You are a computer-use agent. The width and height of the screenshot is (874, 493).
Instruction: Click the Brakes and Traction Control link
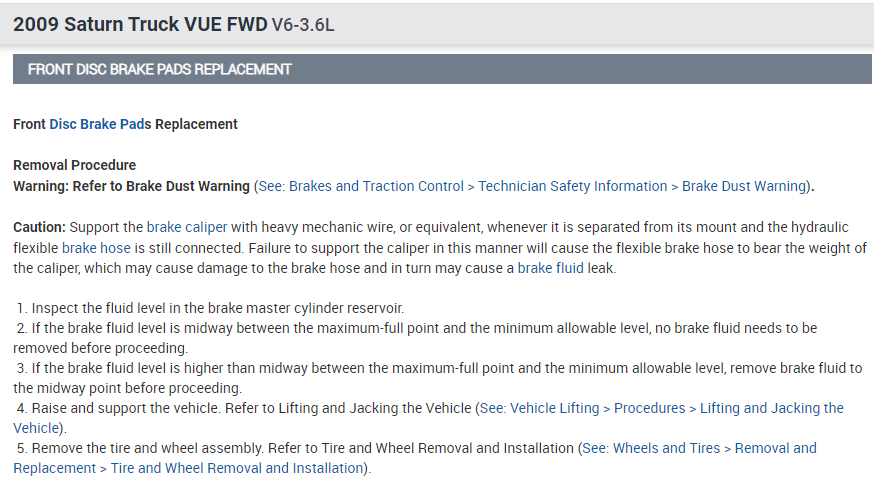coord(376,186)
